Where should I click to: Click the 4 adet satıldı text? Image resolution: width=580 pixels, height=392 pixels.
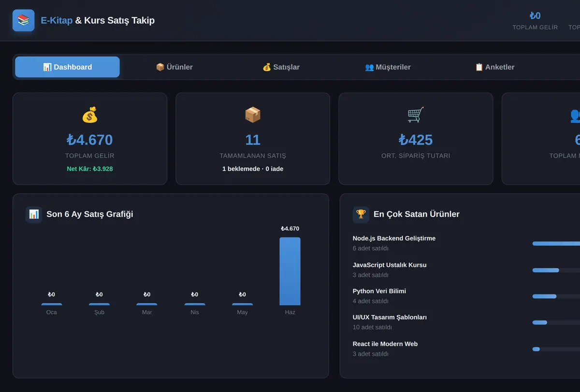[x=371, y=301]
